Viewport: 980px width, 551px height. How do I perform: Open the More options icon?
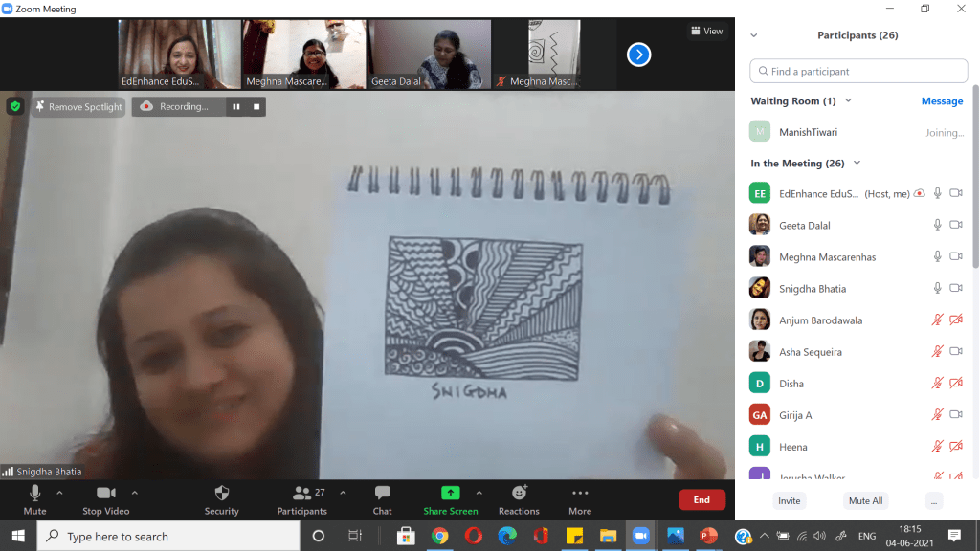pos(579,494)
